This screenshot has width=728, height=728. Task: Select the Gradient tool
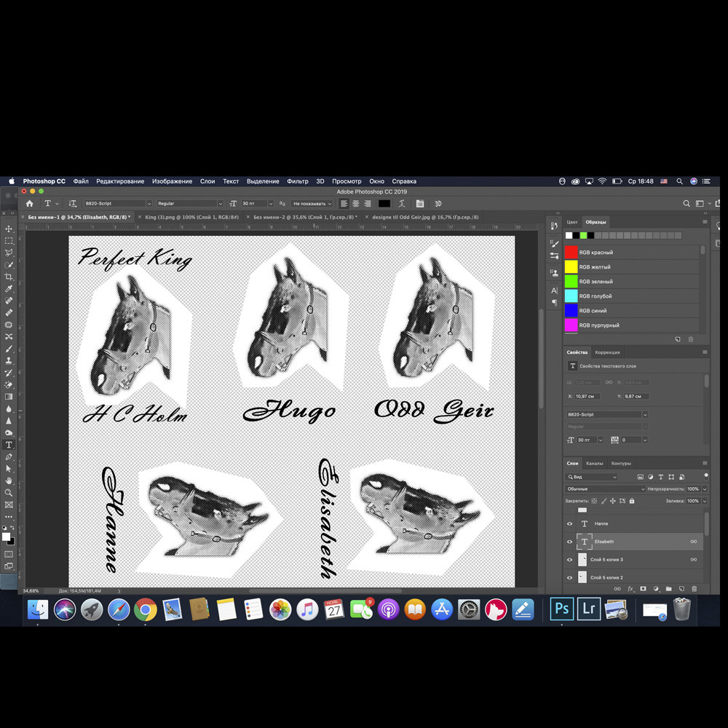[x=9, y=397]
